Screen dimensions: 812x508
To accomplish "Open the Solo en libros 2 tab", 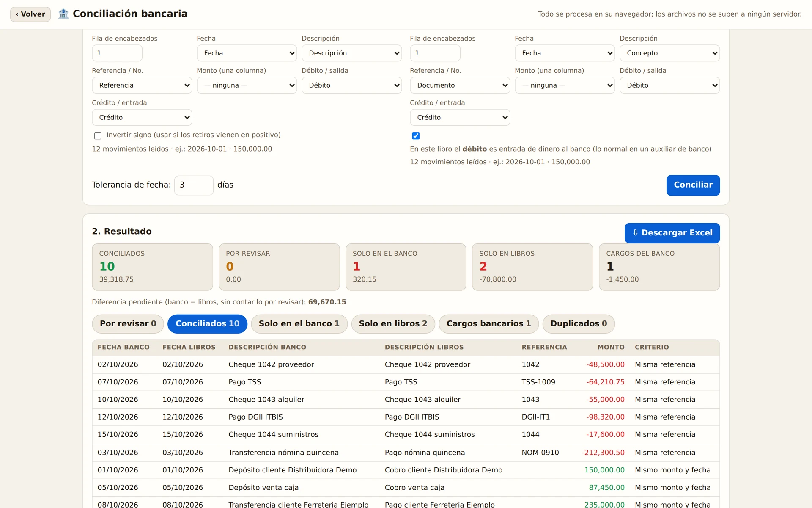I will coord(393,324).
